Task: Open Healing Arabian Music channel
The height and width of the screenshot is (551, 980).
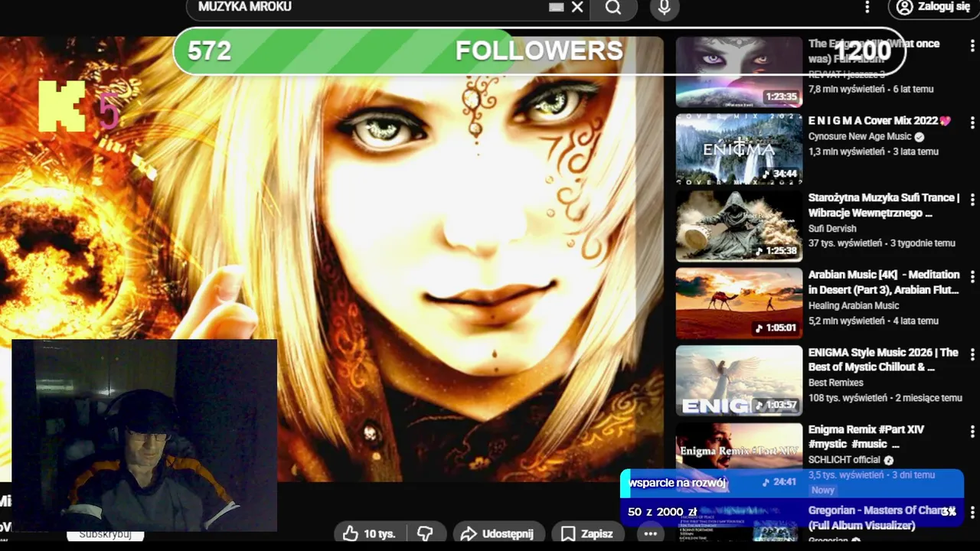Action: pos(854,305)
